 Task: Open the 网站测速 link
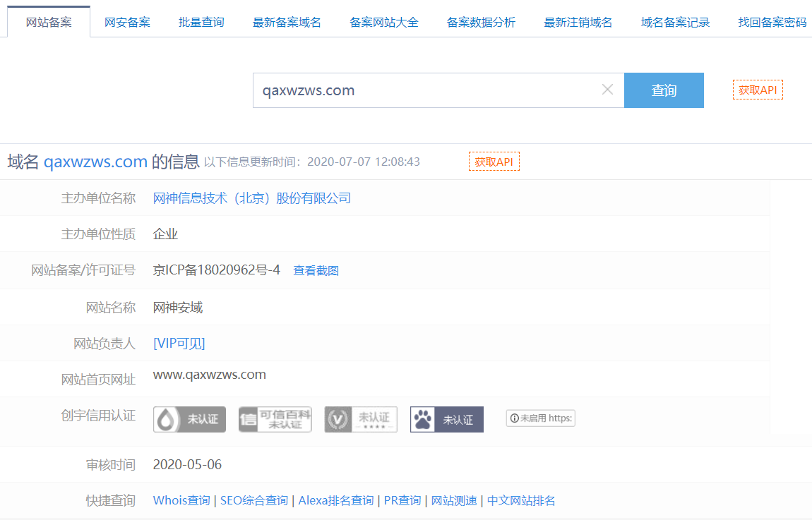[454, 500]
